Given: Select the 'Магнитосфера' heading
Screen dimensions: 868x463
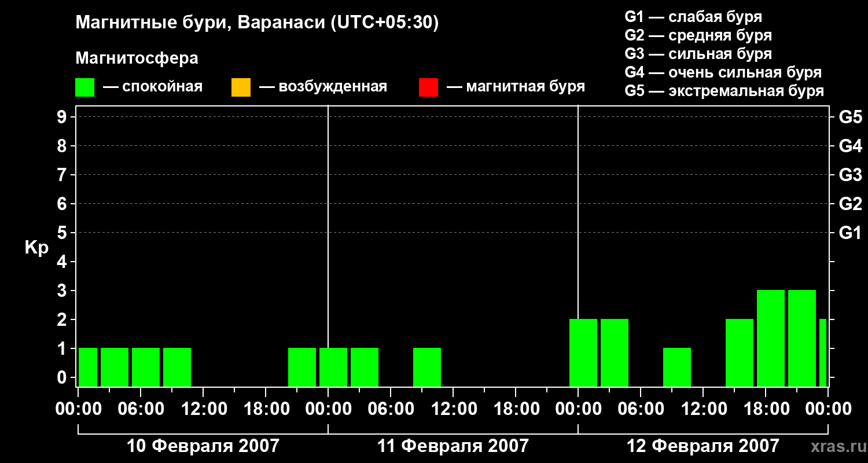Looking at the screenshot, I should pyautogui.click(x=137, y=58).
